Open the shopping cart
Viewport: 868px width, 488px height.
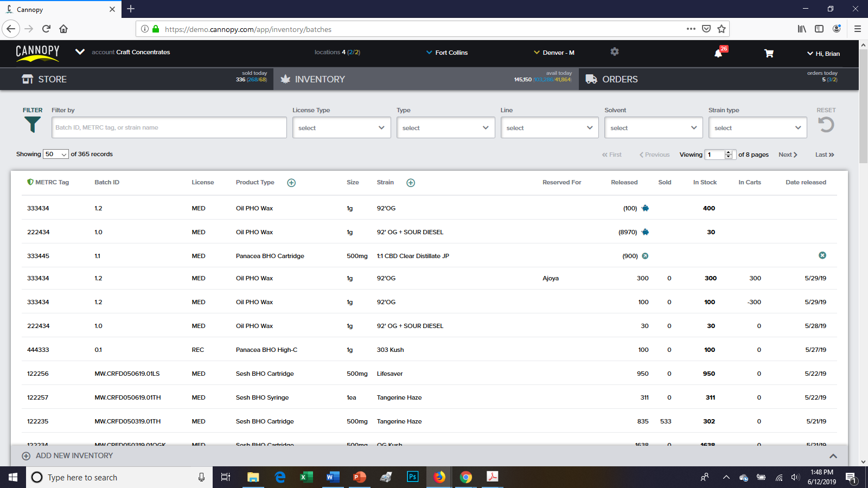point(769,54)
